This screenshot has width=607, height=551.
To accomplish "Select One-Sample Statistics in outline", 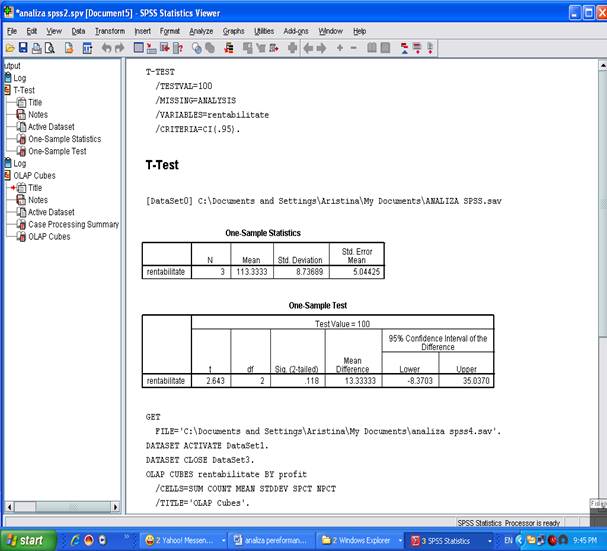I will pyautogui.click(x=64, y=139).
